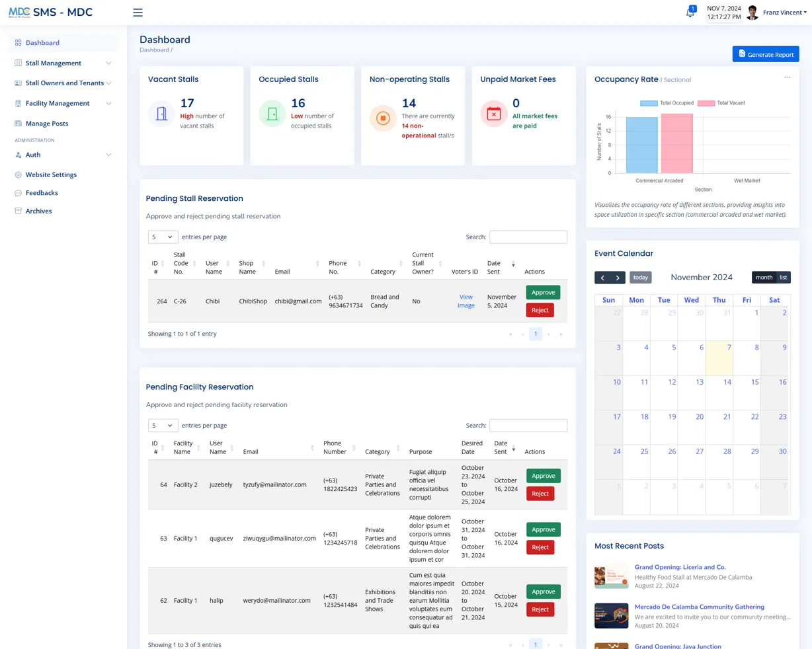Click the Non-operating Stalls stop icon
812x649 pixels.
pyautogui.click(x=383, y=118)
